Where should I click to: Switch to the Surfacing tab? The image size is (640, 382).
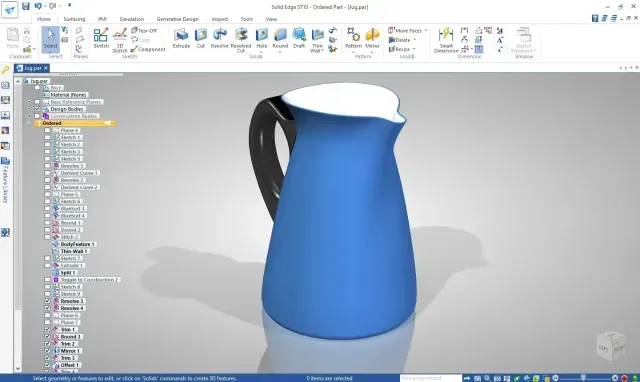[x=74, y=19]
